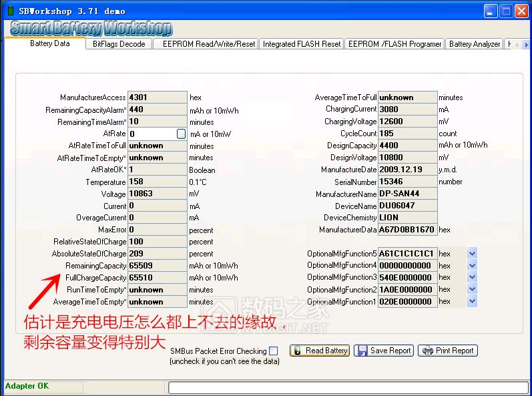The height and width of the screenshot is (396, 532).
Task: Toggle SMBus Packet Error Checking checkbox
Action: (x=273, y=351)
